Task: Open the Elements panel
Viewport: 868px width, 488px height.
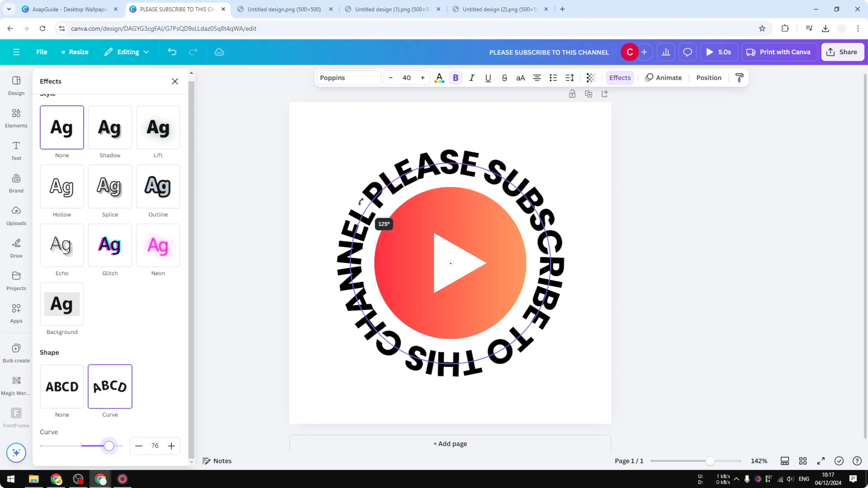Action: pyautogui.click(x=16, y=118)
